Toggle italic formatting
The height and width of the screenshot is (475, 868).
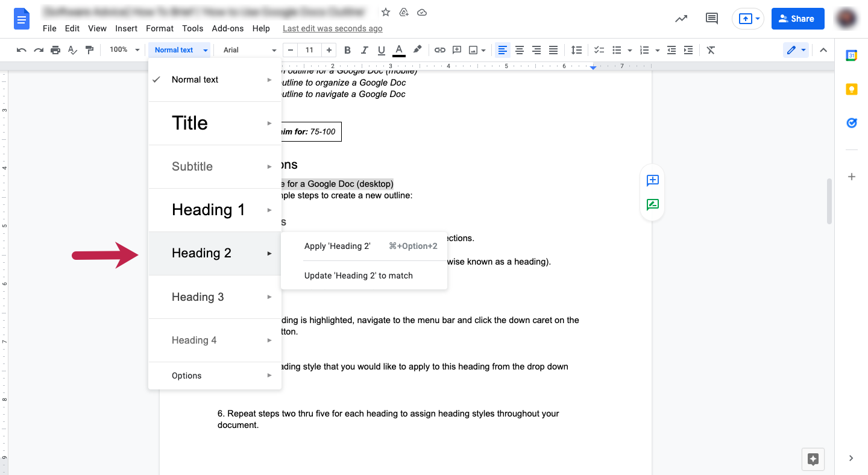pyautogui.click(x=364, y=50)
